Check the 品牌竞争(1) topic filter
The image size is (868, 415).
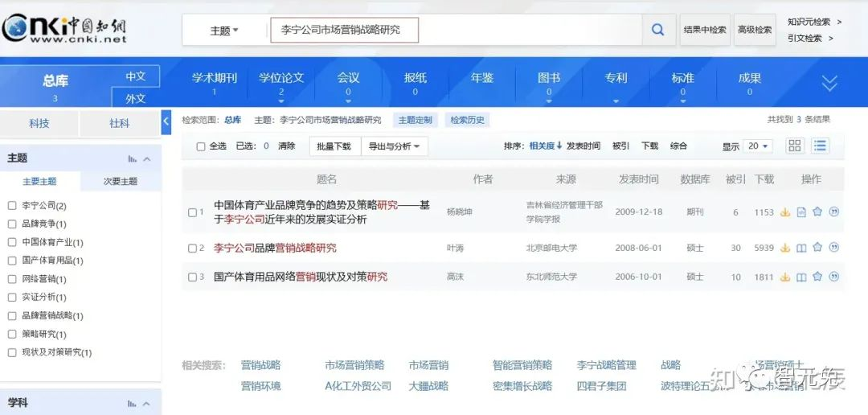(12, 224)
